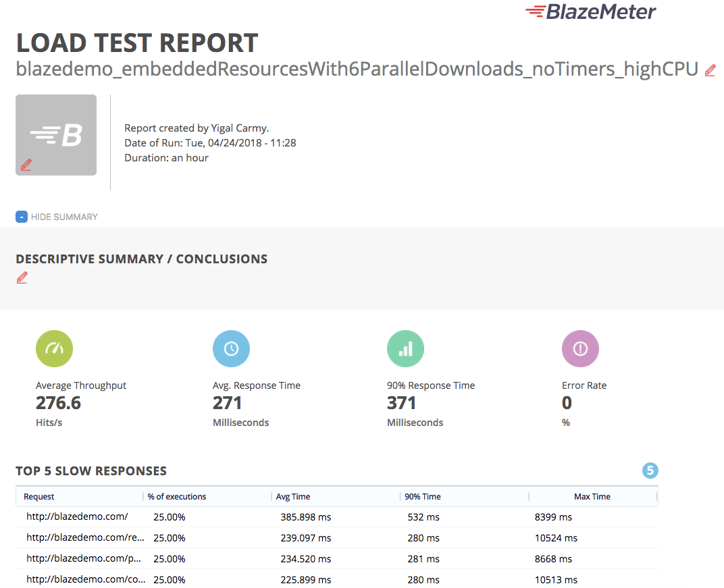Click the 'Duration: an hour' text
This screenshot has width=724, height=588.
tap(166, 157)
